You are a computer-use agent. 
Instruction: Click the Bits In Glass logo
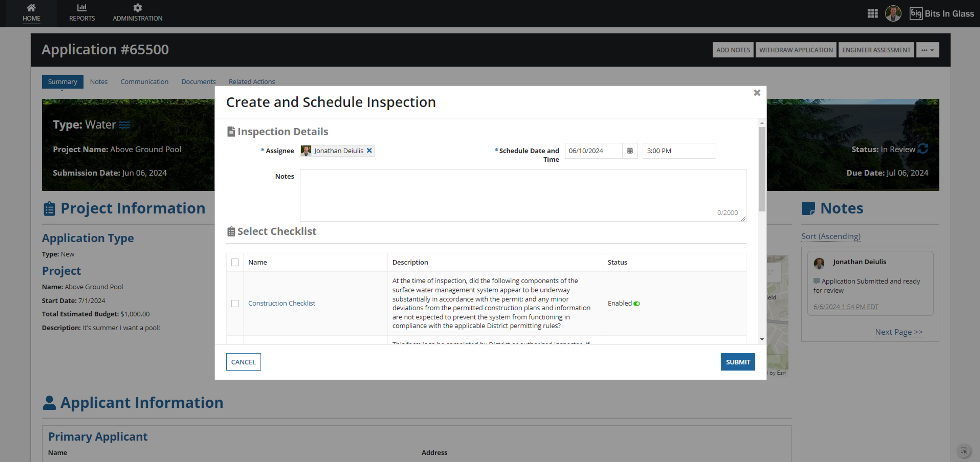coord(941,14)
